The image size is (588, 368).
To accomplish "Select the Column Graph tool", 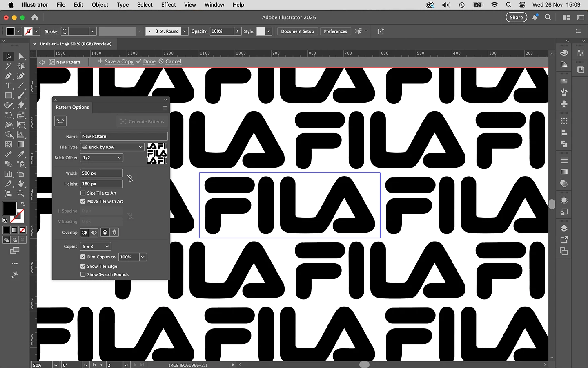I will tap(9, 174).
